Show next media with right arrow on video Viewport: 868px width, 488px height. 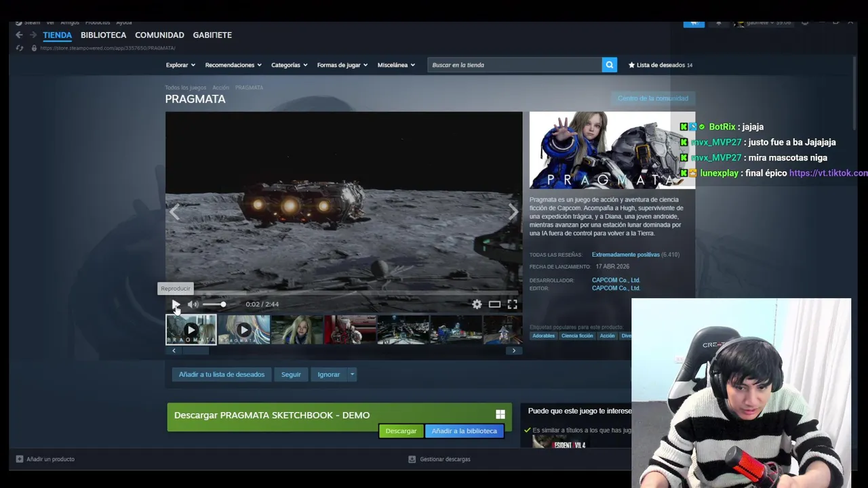[x=513, y=213]
